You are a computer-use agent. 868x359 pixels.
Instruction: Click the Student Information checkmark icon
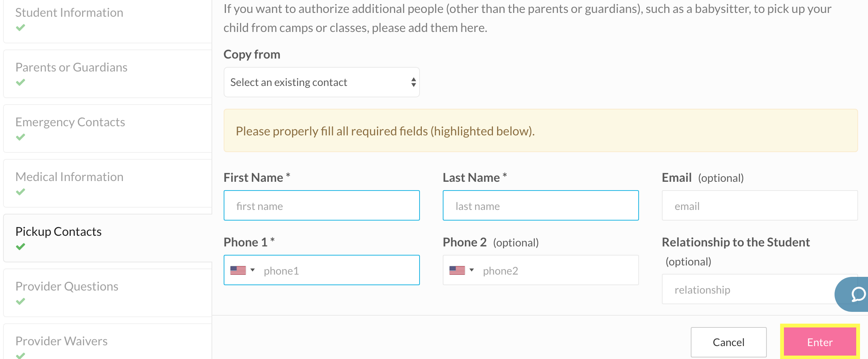(21, 27)
